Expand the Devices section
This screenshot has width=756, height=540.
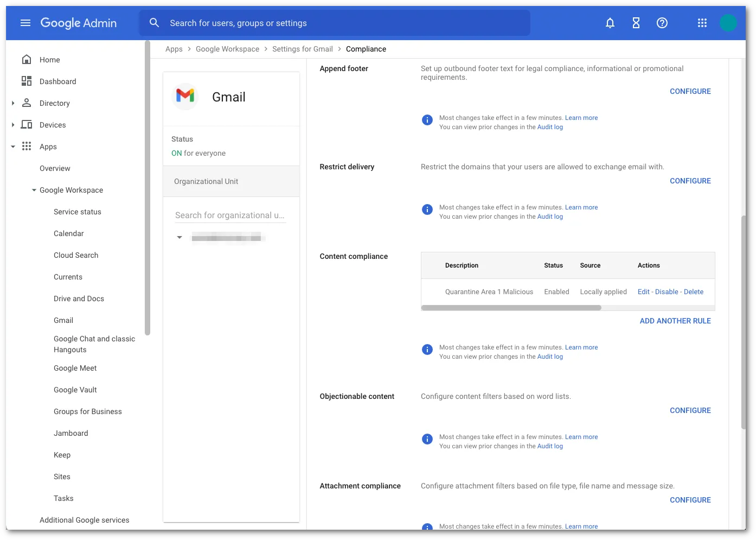point(13,124)
